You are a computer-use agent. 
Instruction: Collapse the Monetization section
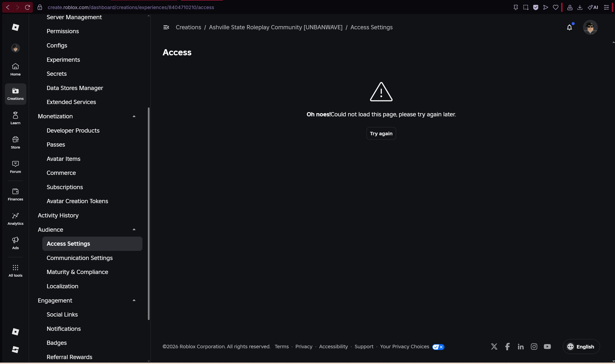click(x=134, y=116)
